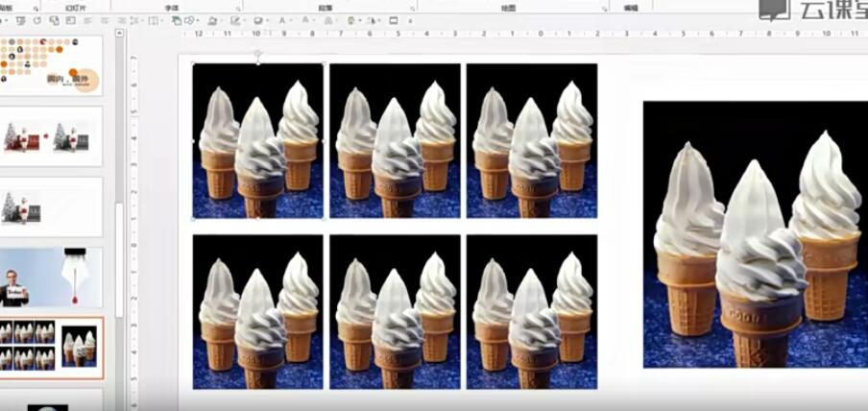This screenshot has width=868, height=411.
Task: Select the bottom-right small ice cream image
Action: tap(531, 312)
